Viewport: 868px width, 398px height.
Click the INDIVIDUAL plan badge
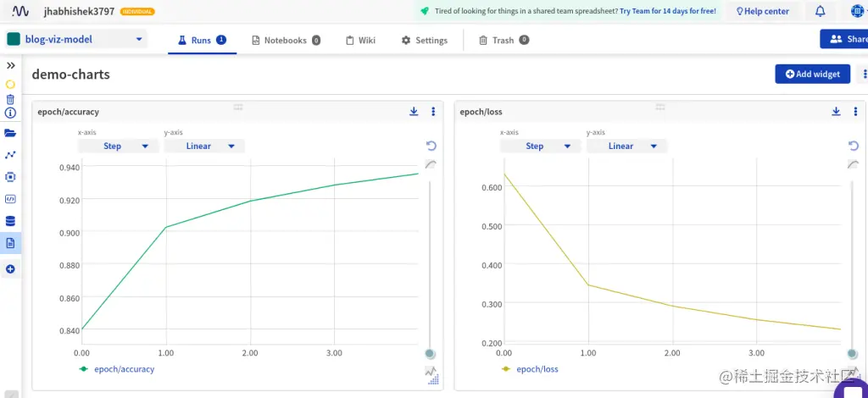point(137,12)
